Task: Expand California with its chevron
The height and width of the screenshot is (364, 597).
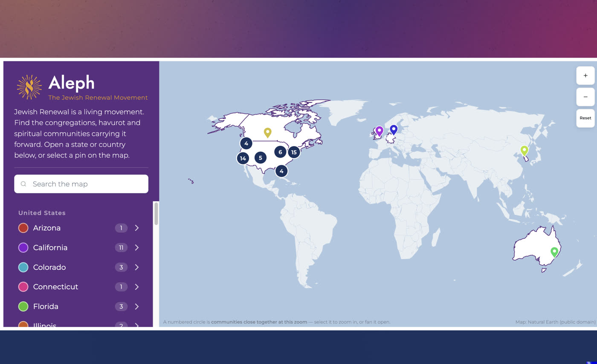Action: pos(137,248)
